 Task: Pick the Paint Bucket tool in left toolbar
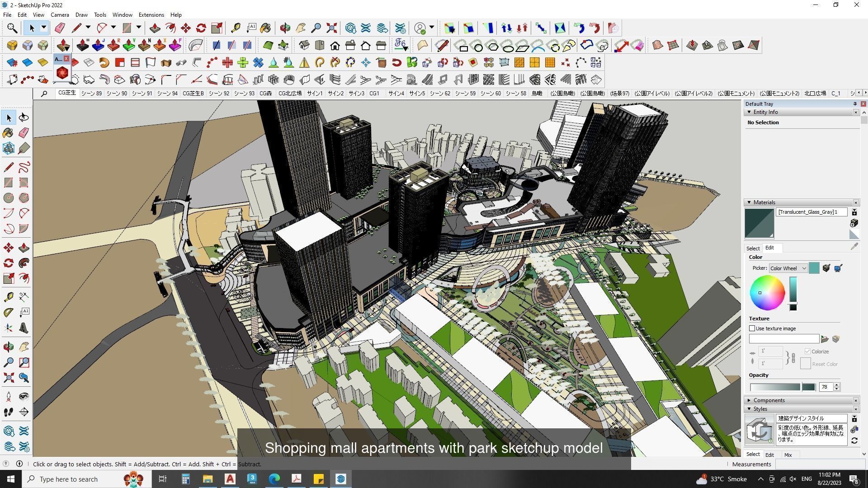tap(8, 133)
